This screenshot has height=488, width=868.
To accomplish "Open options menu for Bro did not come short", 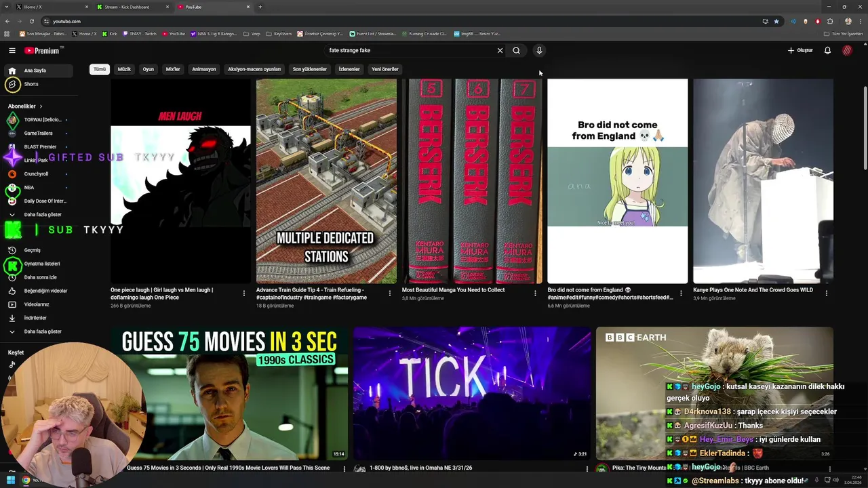I will (x=681, y=293).
